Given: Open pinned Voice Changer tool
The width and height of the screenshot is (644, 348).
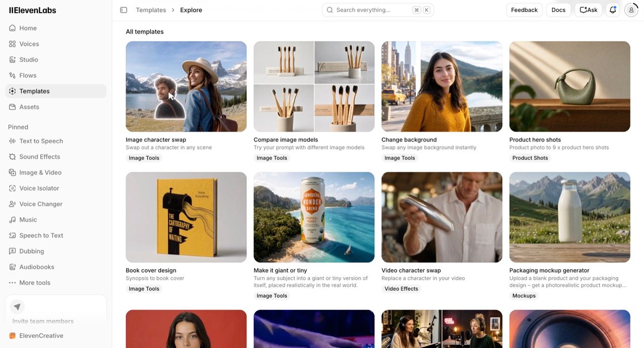Looking at the screenshot, I should tap(56, 204).
